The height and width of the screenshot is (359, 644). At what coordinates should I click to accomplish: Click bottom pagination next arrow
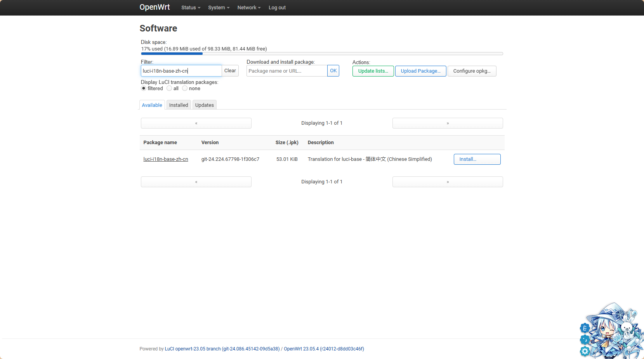tap(448, 182)
